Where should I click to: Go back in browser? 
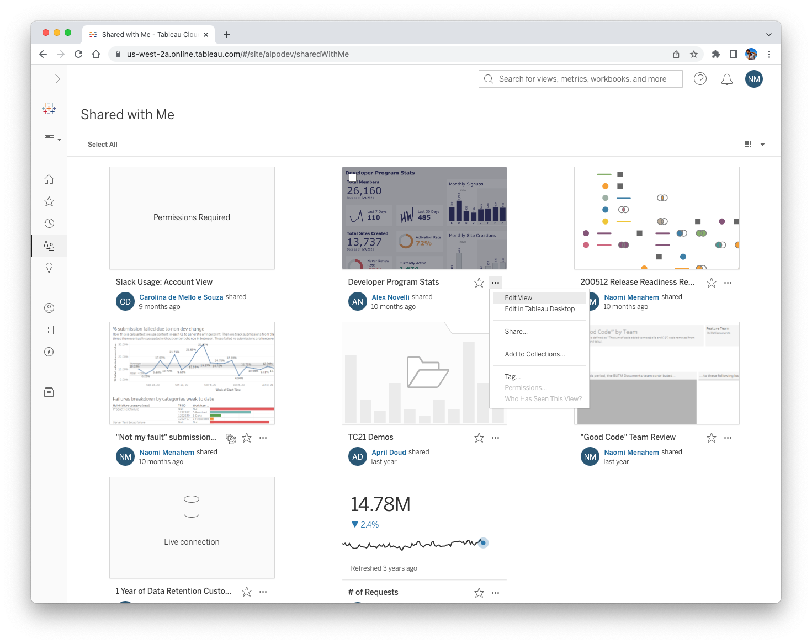coord(43,54)
